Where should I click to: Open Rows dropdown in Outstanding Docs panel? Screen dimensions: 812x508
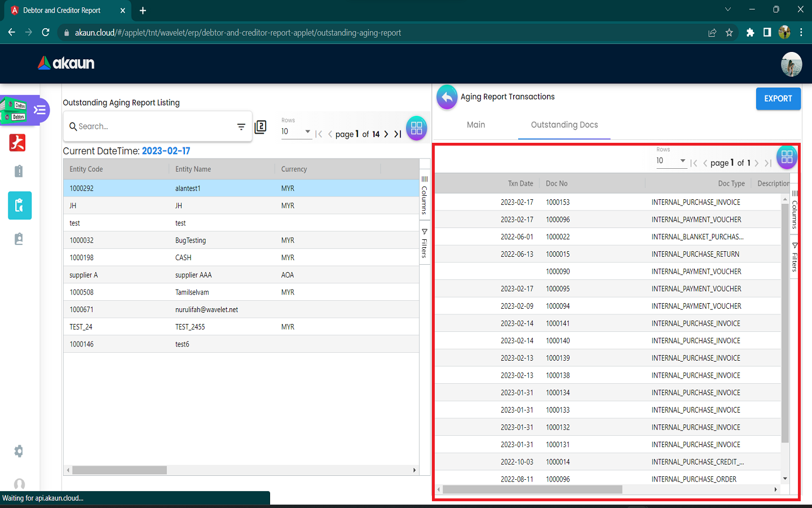pos(671,161)
